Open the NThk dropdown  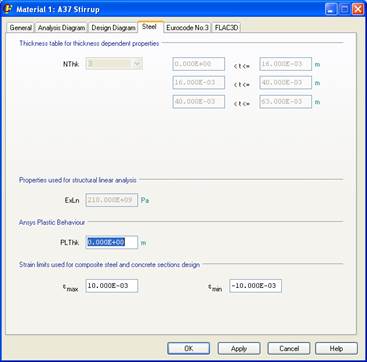[x=114, y=64]
